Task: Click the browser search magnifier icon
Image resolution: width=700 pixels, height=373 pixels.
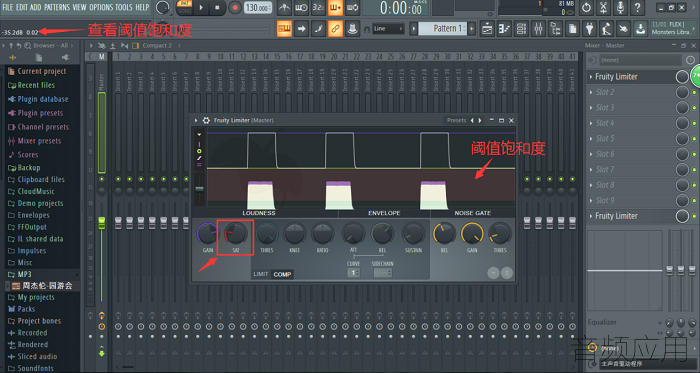Action: [x=28, y=46]
